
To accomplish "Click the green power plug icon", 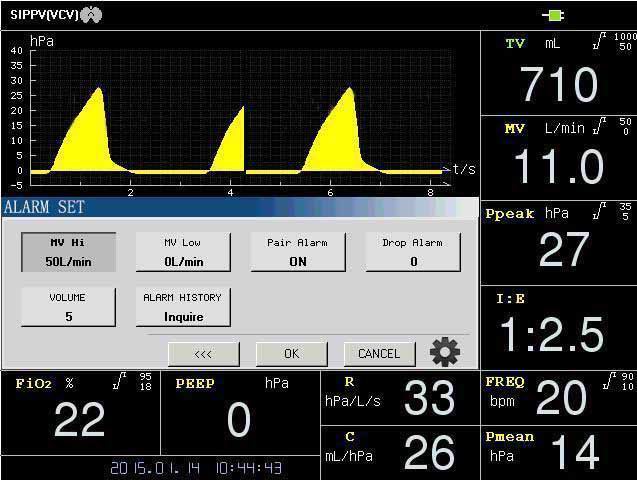I will [553, 16].
